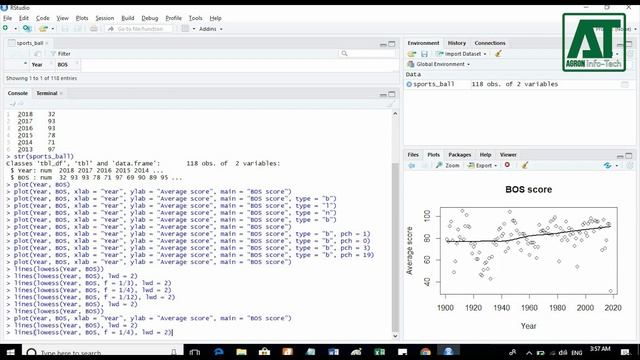
Task: Open the Import Dataset dropdown
Action: click(461, 54)
